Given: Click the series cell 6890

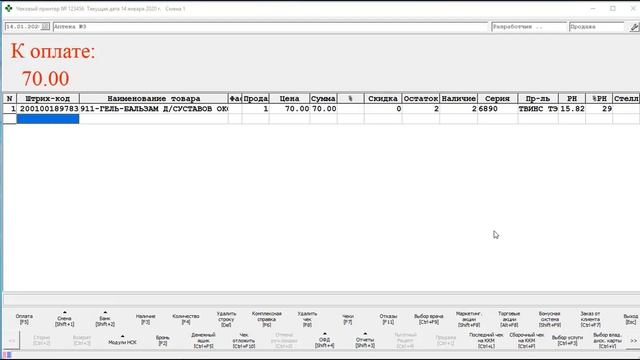Looking at the screenshot, I should tap(498, 109).
